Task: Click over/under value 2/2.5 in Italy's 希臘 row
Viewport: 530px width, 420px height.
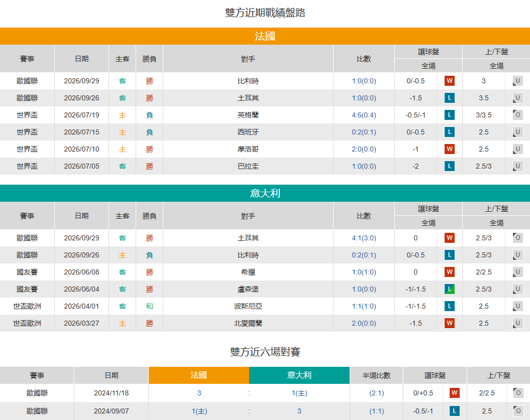Action: pyautogui.click(x=483, y=272)
